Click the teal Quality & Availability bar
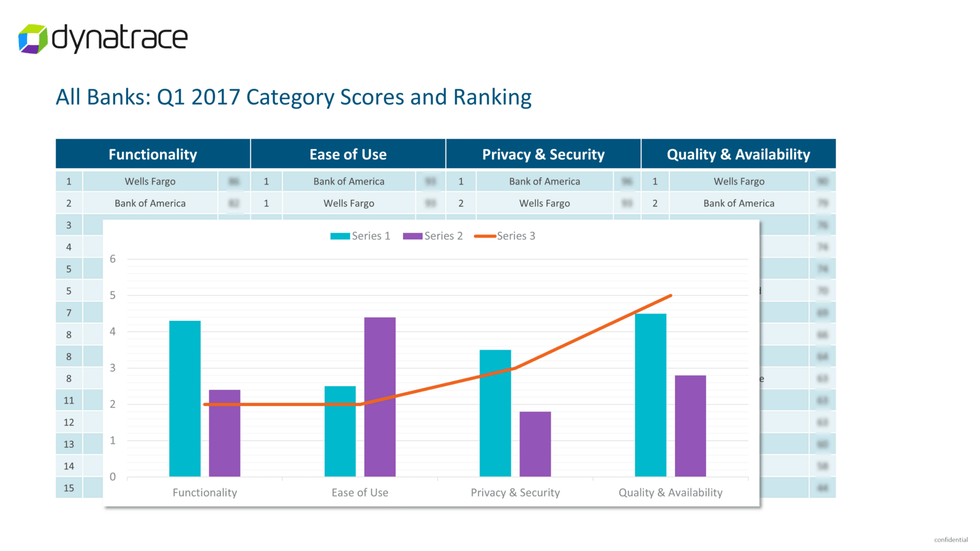Screen dimensions: 980x551 click(x=650, y=395)
